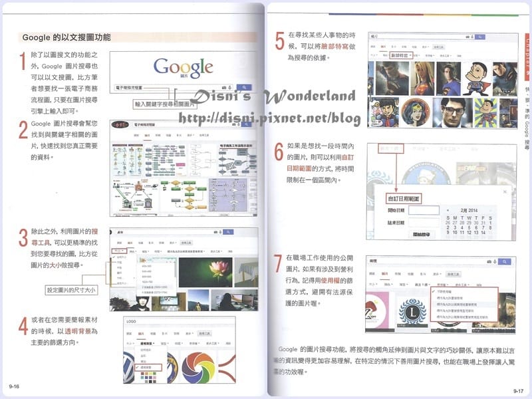Image resolution: width=532 pixels, height=399 pixels.
Task: Pick the green swatch in LOGO color menu
Action: pyautogui.click(x=154, y=374)
